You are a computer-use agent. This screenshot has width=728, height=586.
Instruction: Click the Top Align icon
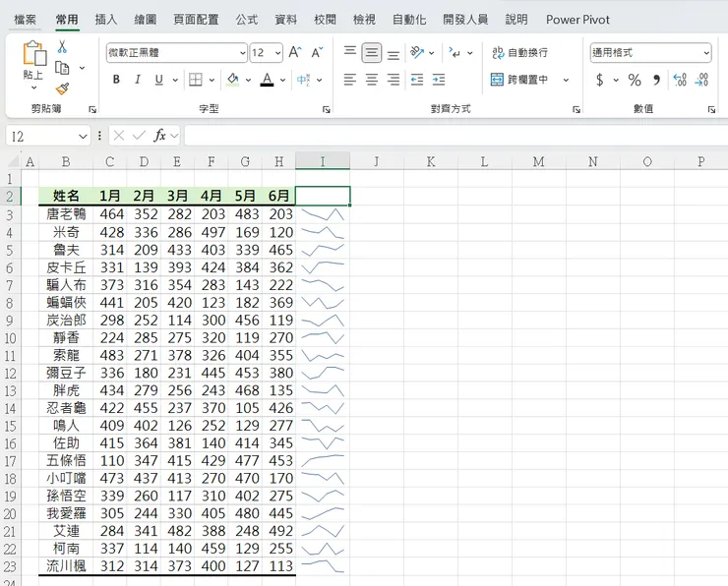(x=350, y=50)
